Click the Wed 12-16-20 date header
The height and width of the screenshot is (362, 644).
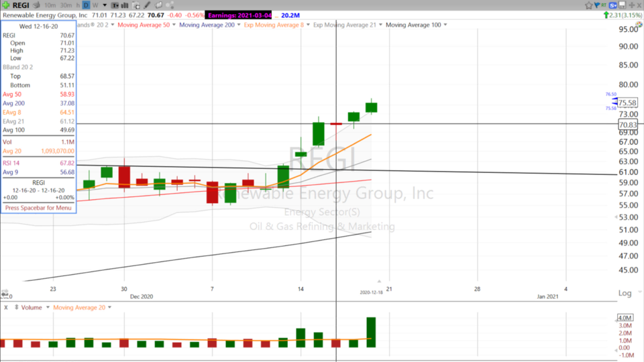click(39, 26)
